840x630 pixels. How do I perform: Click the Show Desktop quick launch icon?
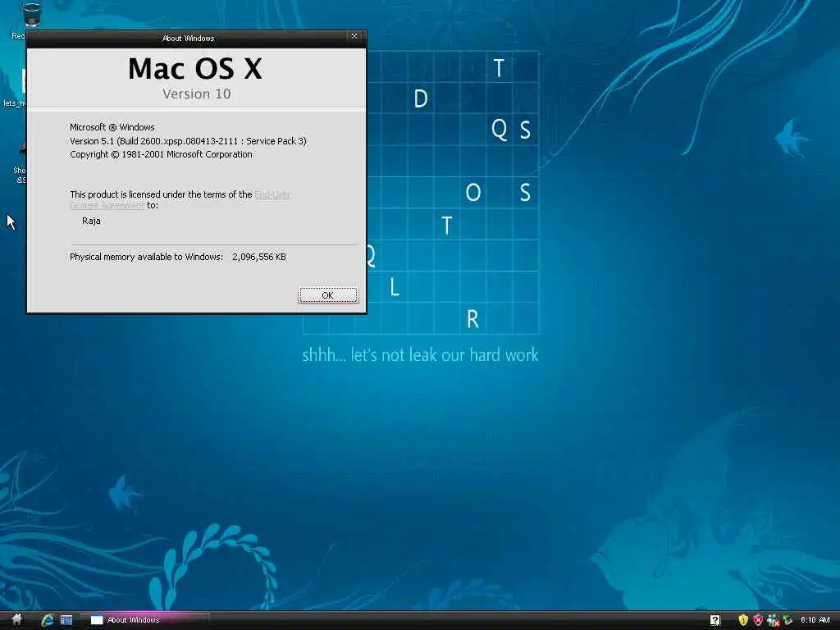[66, 620]
